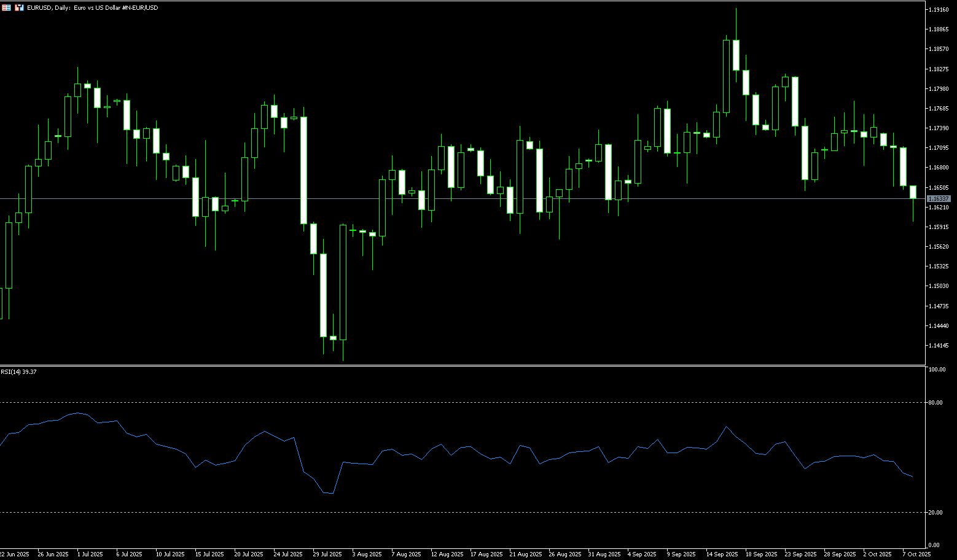Select the current price tag 1.16337

938,199
